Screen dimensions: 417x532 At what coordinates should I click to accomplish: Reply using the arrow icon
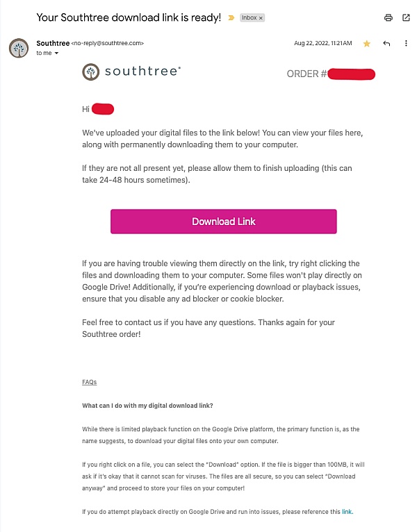386,44
